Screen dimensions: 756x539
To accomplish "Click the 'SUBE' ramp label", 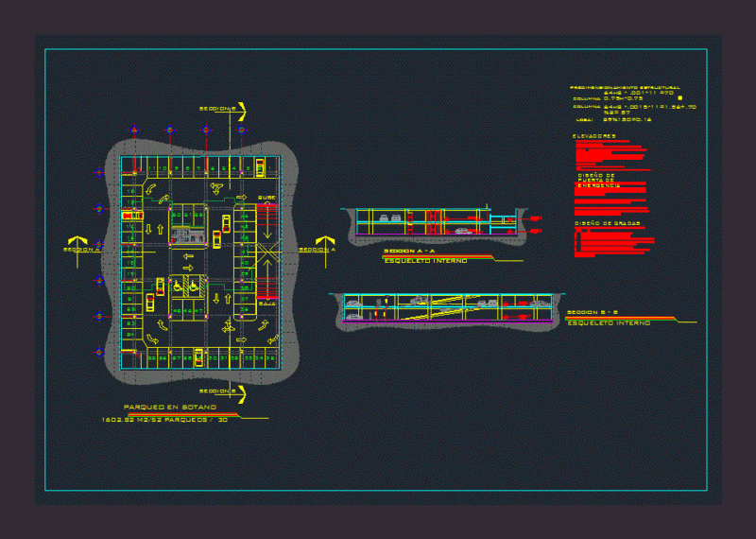I will pyautogui.click(x=266, y=198).
